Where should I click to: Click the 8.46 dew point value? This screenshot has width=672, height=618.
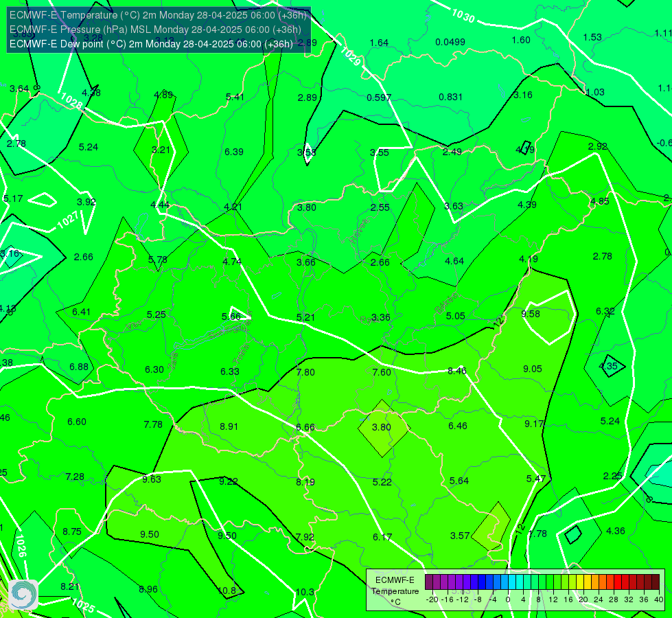[x=457, y=371]
